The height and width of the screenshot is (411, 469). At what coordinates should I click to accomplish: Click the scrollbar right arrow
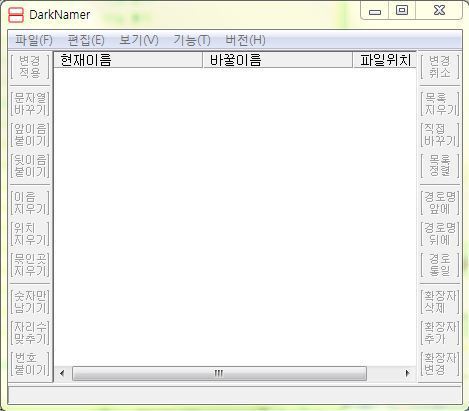407,373
